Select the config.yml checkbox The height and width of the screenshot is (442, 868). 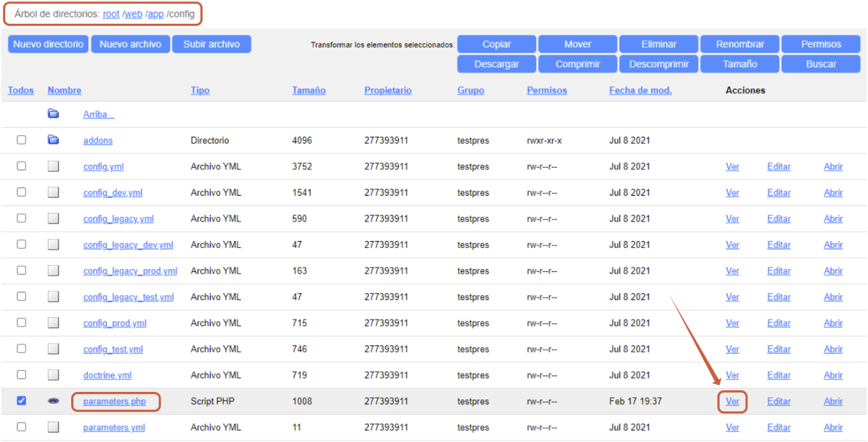[22, 166]
